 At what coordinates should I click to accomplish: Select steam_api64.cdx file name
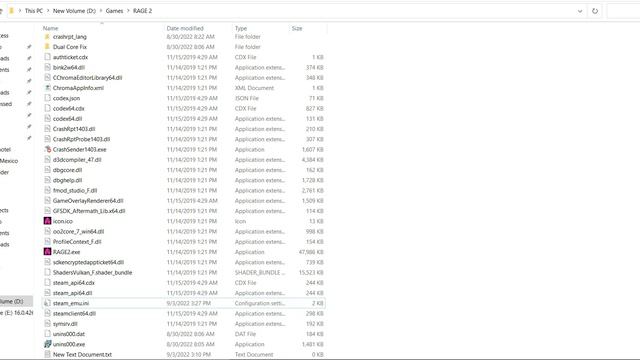73,282
